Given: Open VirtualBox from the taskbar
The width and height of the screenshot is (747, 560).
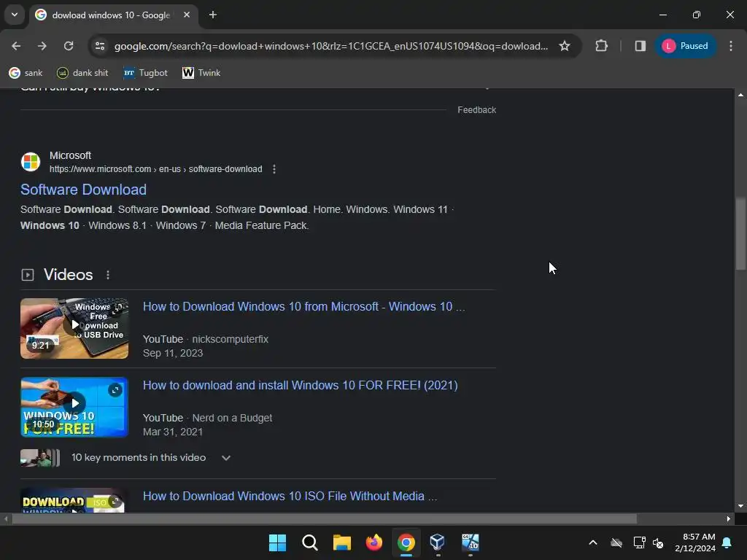Looking at the screenshot, I should click(438, 542).
